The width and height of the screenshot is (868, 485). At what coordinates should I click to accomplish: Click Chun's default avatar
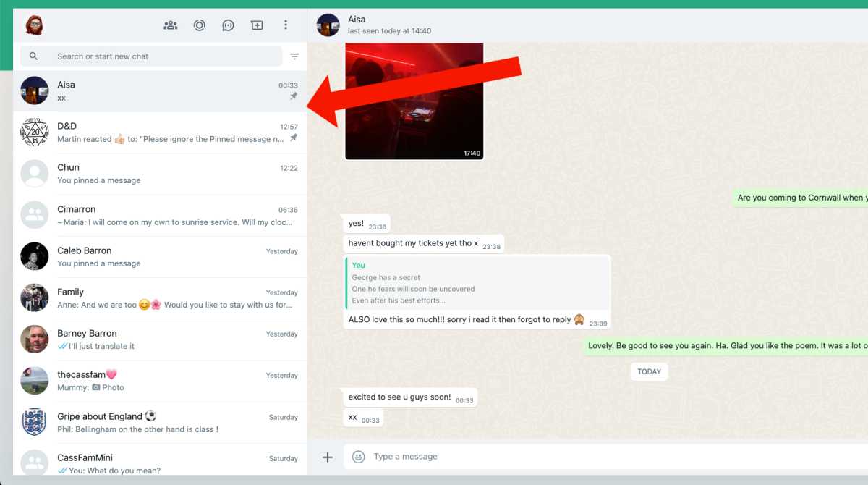(35, 174)
